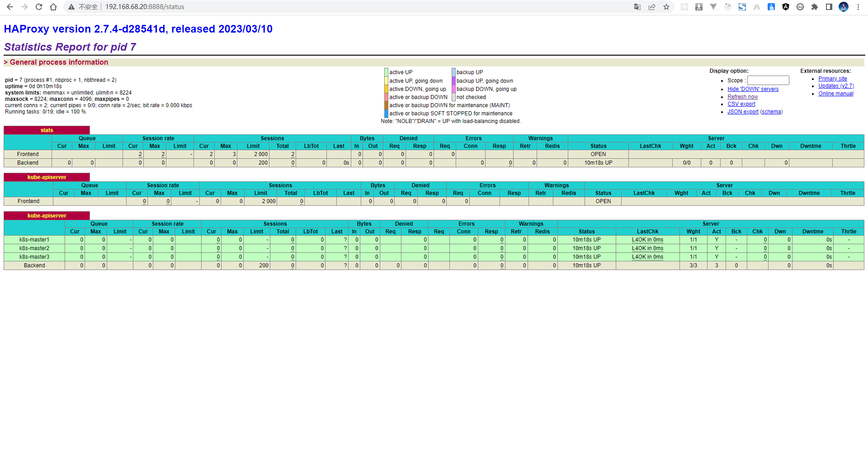Open the Online manual link
Screen dimensions: 868x450
point(835,94)
